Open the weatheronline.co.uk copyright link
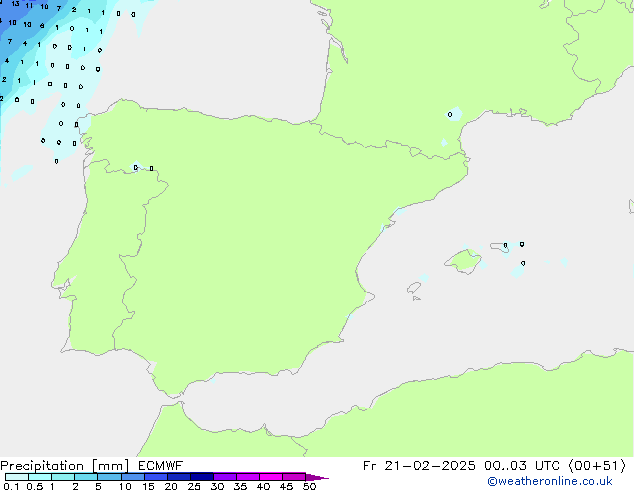 (x=549, y=481)
